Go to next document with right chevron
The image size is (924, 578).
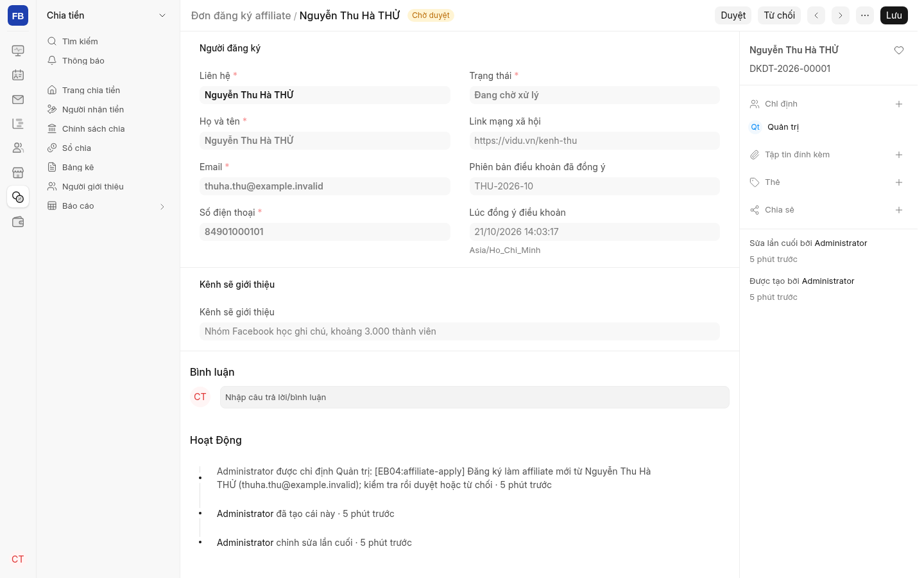click(x=841, y=15)
